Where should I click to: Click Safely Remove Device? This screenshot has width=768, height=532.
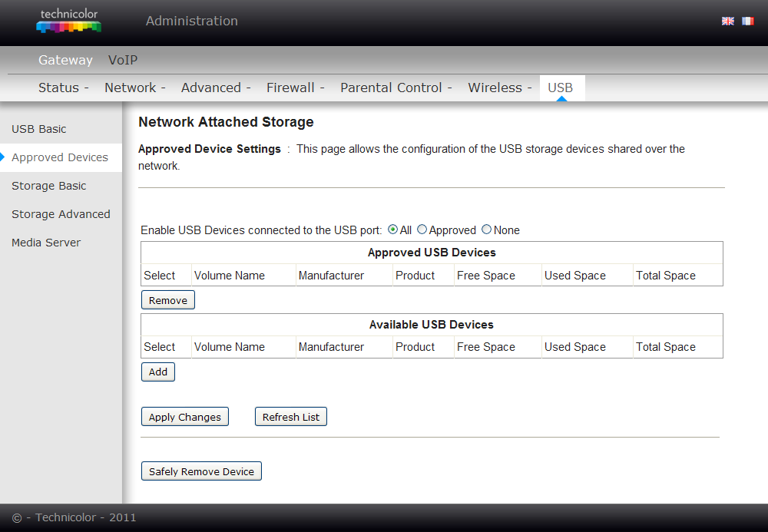[201, 471]
